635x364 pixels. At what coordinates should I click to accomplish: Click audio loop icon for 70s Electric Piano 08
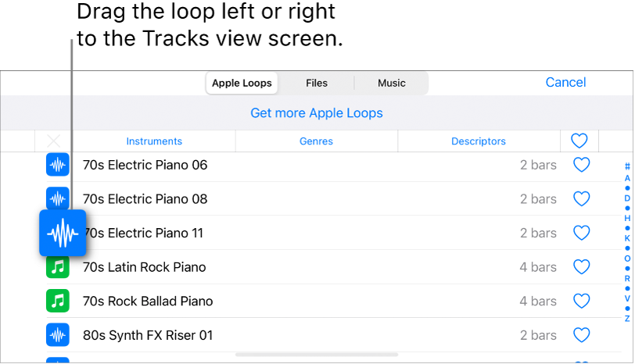click(58, 198)
